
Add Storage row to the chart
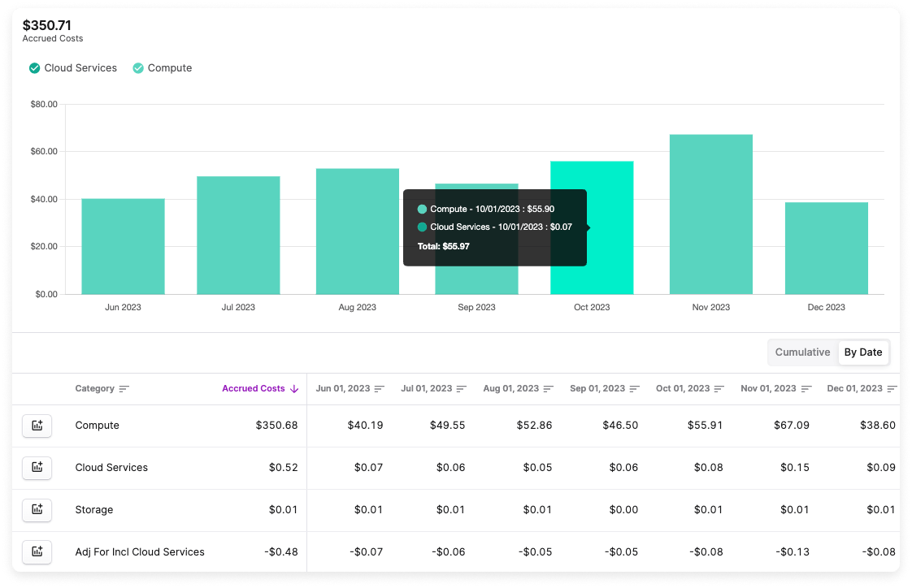click(37, 509)
